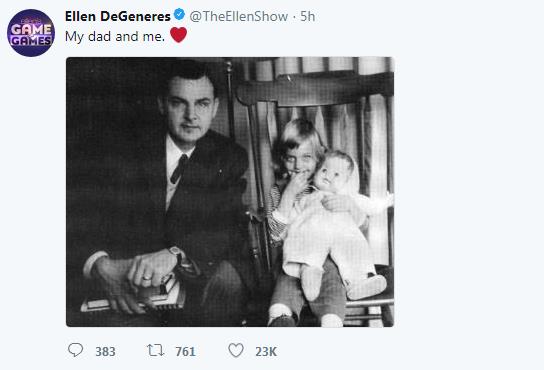The width and height of the screenshot is (544, 370).
Task: Retweet using the retweet arrows icon
Action: click(155, 350)
